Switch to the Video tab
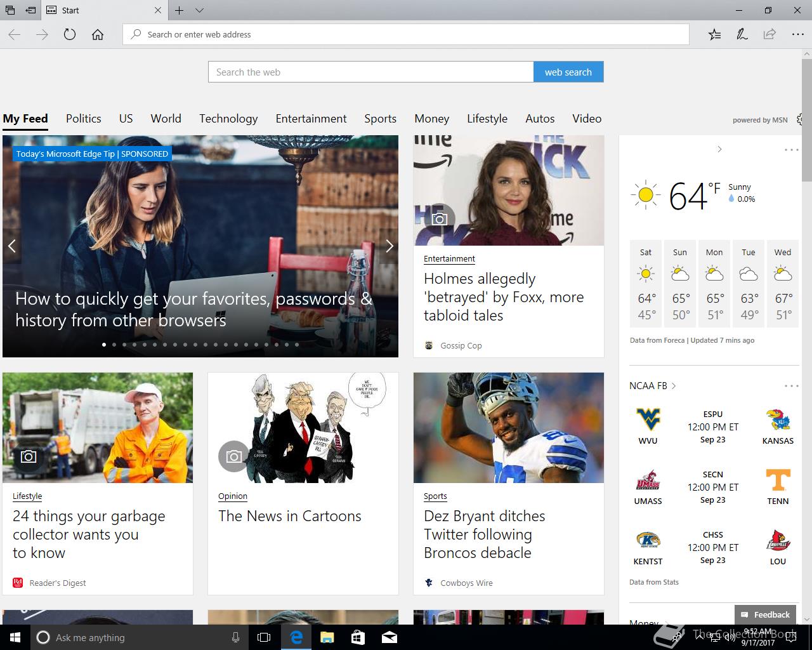812x650 pixels. pos(587,119)
